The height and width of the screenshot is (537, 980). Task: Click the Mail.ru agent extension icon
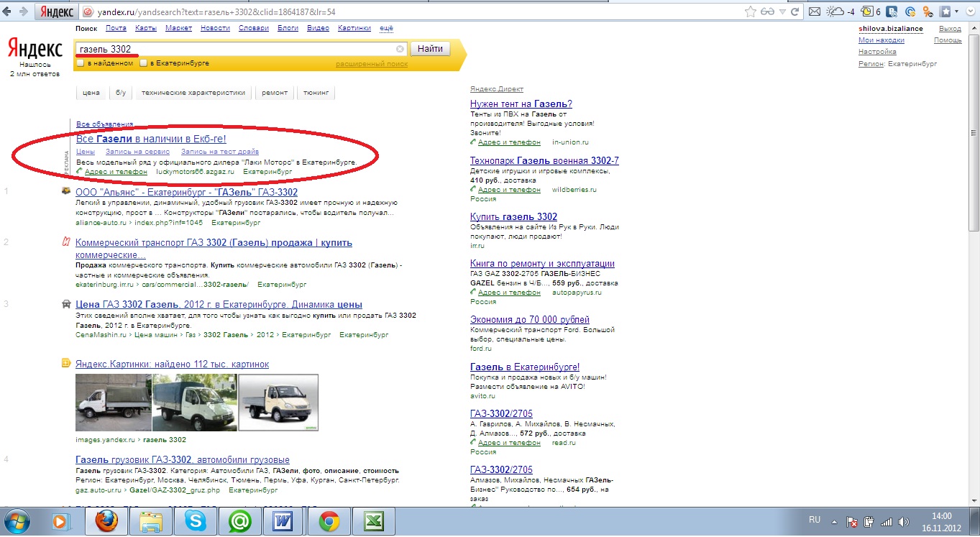coord(910,12)
